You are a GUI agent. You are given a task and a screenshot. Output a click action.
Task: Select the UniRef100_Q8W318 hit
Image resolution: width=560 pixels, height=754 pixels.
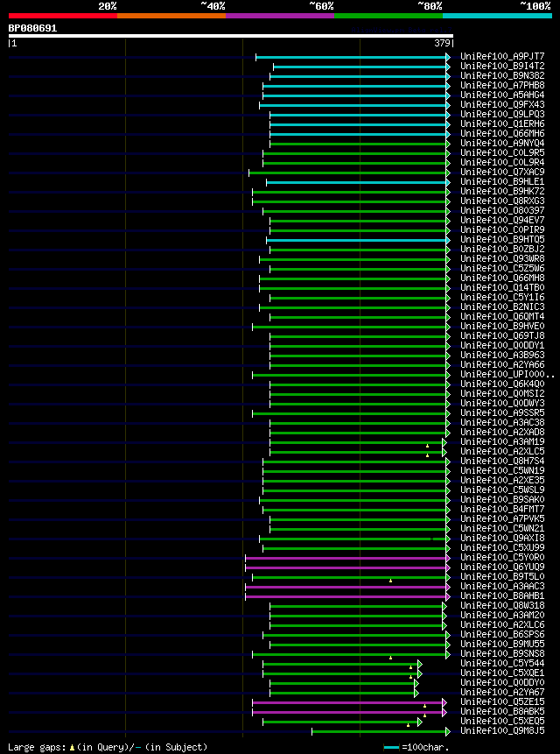point(502,605)
